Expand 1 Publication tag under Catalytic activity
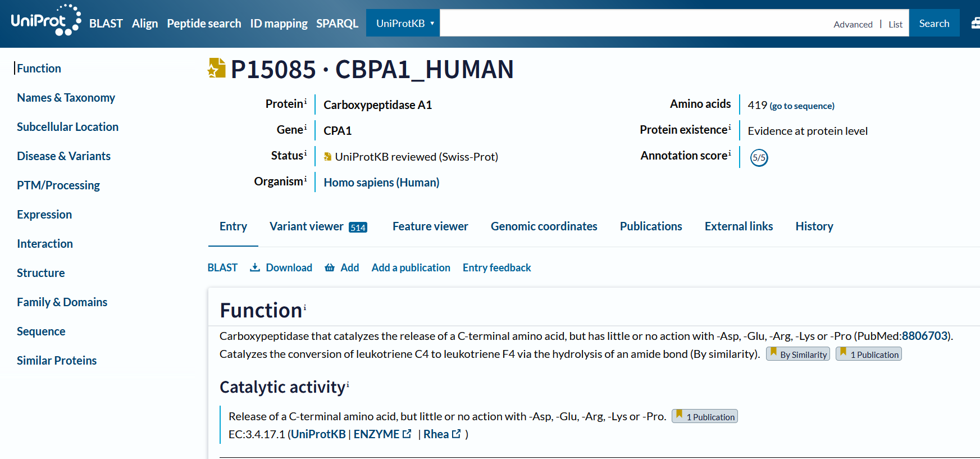The height and width of the screenshot is (459, 980). tap(705, 416)
